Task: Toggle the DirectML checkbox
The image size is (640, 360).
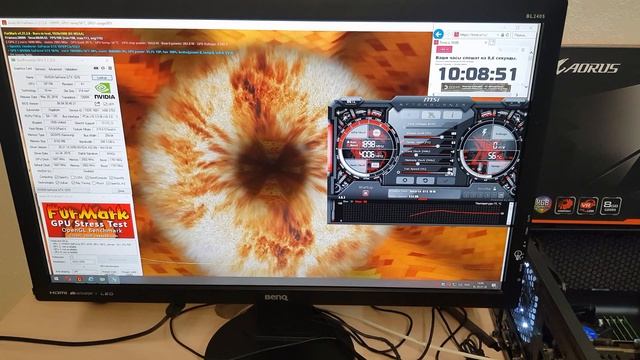Action: (x=111, y=178)
